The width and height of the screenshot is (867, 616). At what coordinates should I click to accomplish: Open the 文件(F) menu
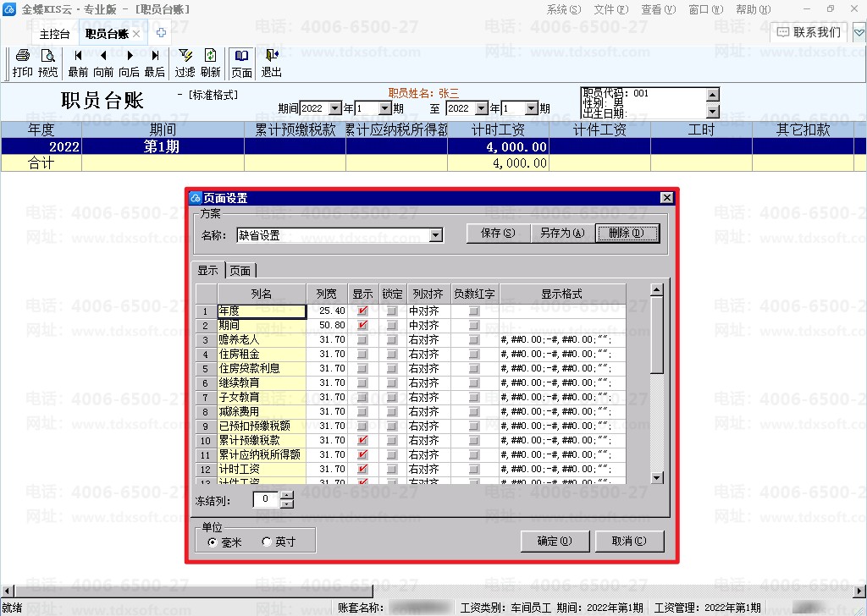pos(611,9)
